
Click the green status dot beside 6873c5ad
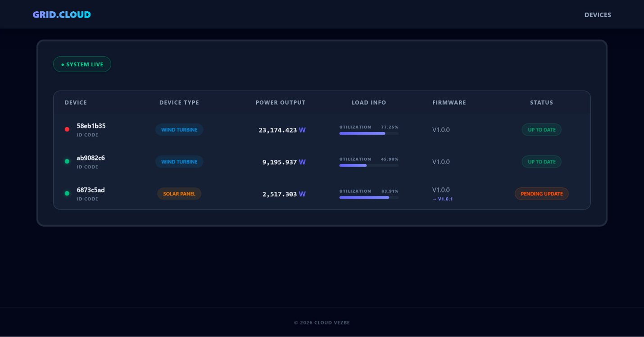click(66, 193)
